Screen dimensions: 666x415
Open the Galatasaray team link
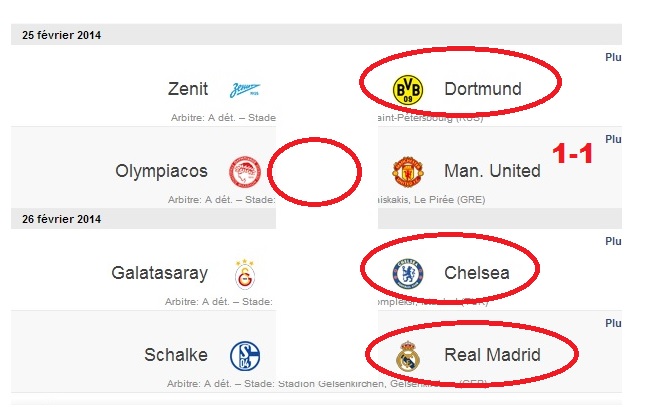[160, 273]
